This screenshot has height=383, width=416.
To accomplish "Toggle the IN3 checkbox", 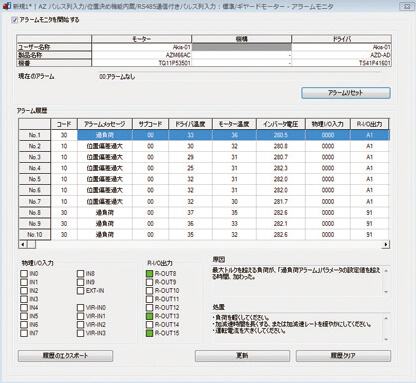I will (24, 299).
